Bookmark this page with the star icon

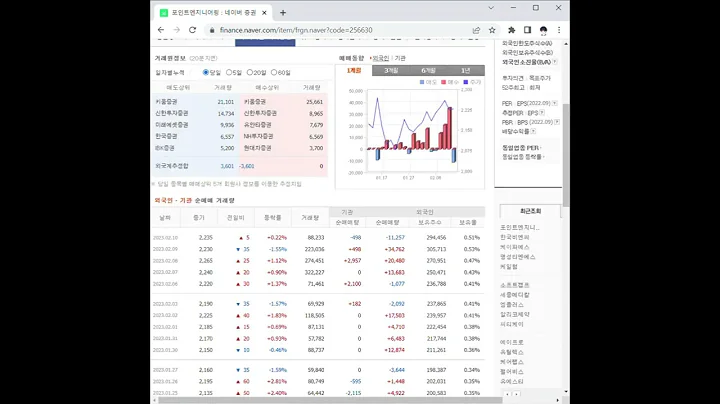pos(492,30)
